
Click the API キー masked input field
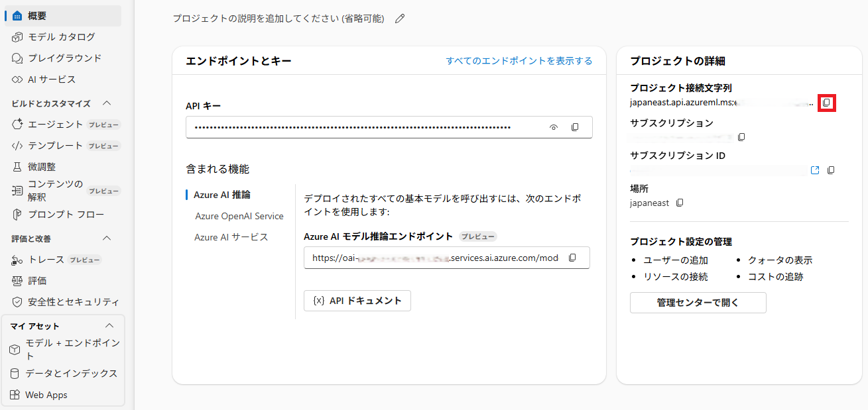[x=389, y=127]
